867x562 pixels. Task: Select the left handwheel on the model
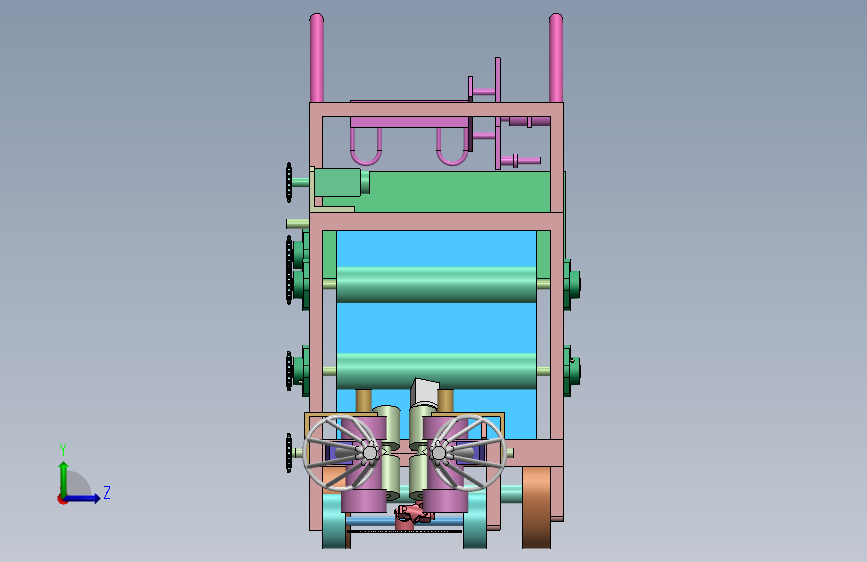[341, 452]
